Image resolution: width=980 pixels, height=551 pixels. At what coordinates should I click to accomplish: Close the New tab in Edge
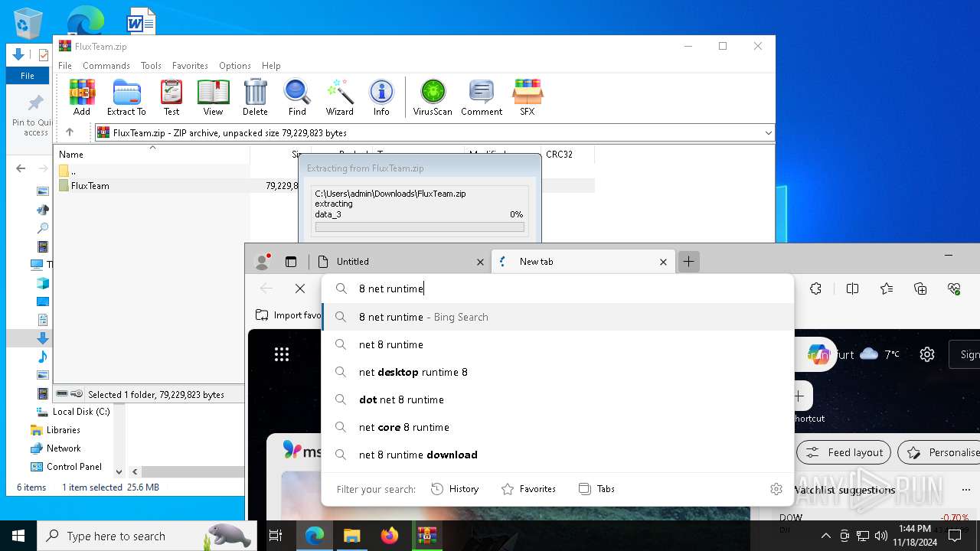(663, 262)
